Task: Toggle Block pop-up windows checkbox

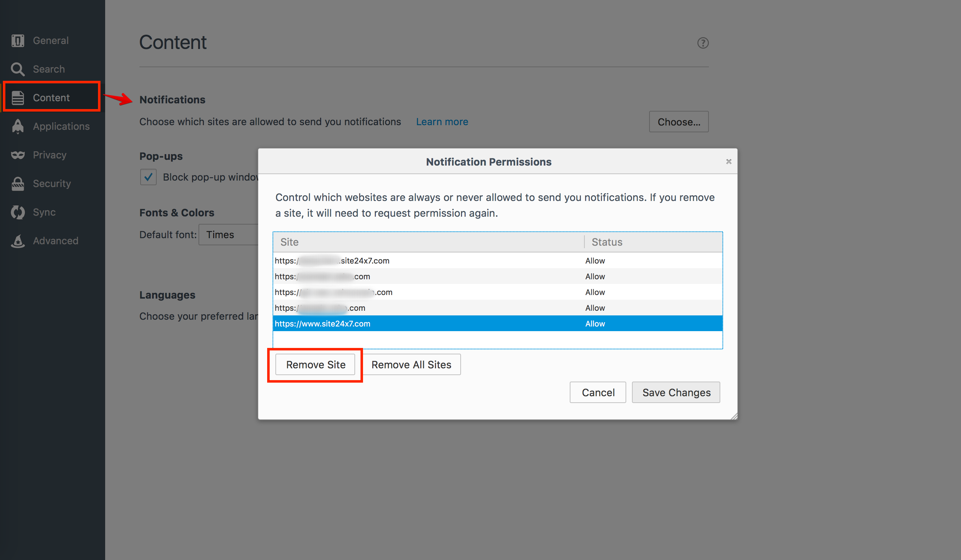Action: (x=148, y=177)
